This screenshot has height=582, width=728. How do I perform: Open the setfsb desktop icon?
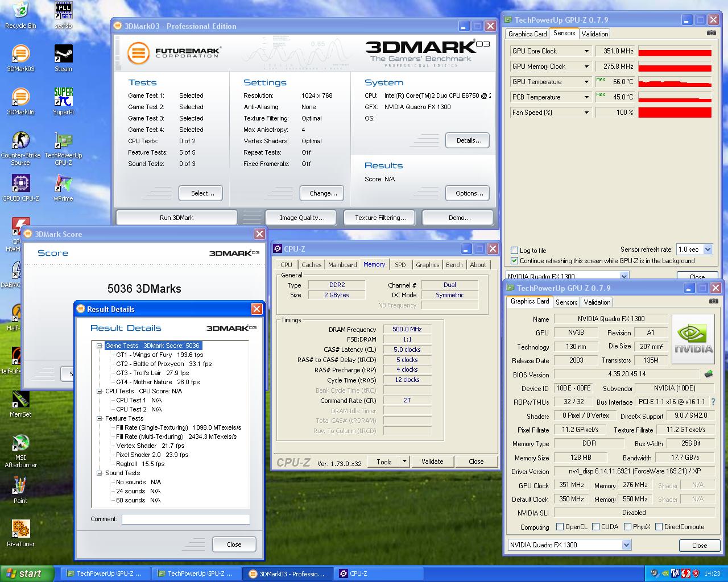[x=63, y=15]
